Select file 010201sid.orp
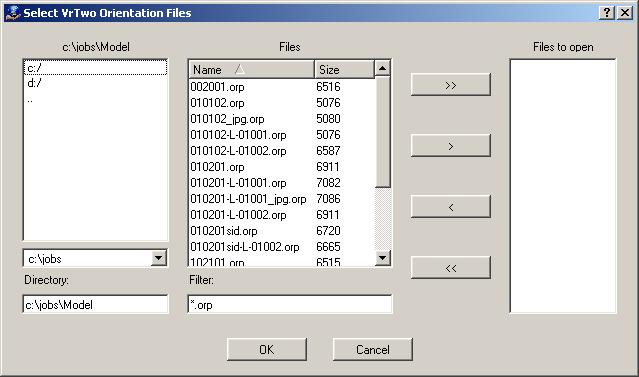The image size is (639, 377). coord(224,231)
